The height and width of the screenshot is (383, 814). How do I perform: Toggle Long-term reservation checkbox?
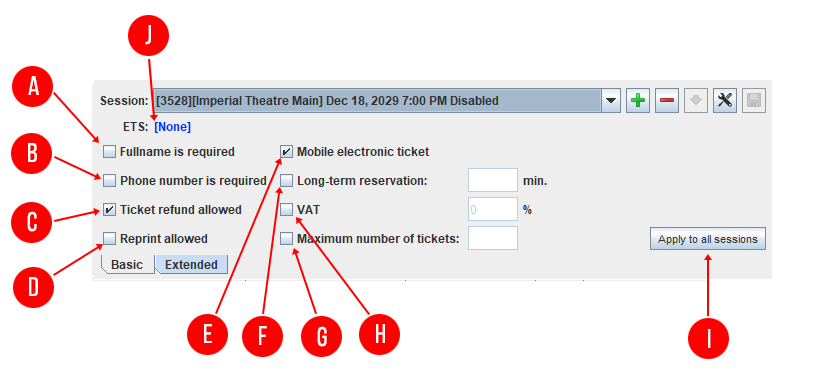point(287,181)
